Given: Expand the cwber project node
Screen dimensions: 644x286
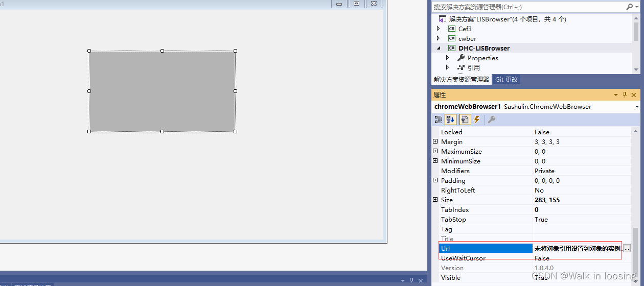Looking at the screenshot, I should (438, 38).
